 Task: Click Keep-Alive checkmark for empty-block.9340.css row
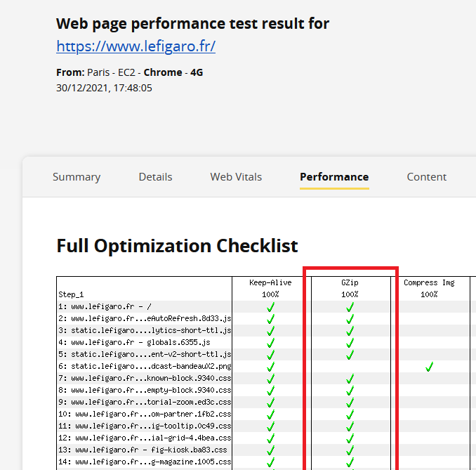click(x=270, y=391)
